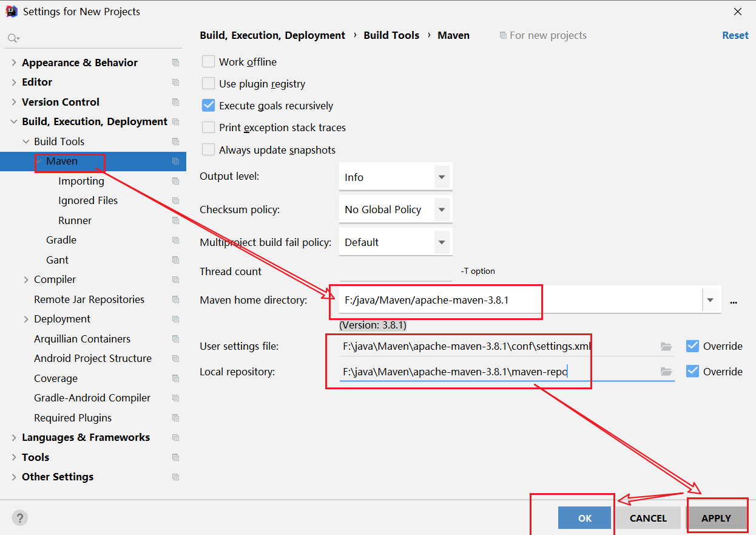Click folder icon beside User settings file

(666, 346)
